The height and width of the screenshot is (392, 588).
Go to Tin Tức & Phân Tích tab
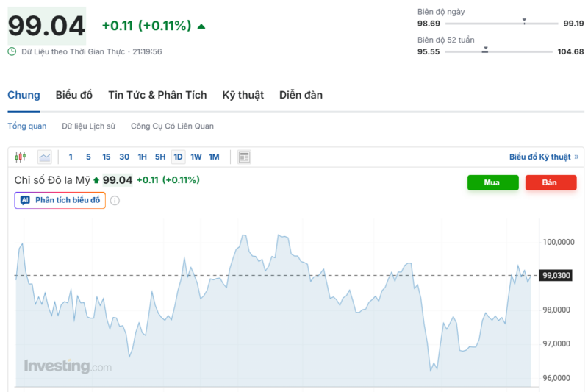(x=157, y=95)
